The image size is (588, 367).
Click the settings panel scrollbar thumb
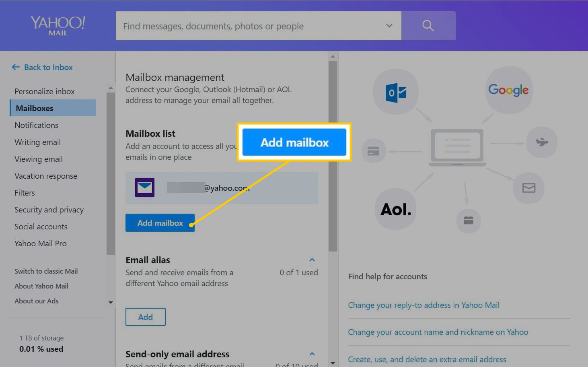point(333,156)
